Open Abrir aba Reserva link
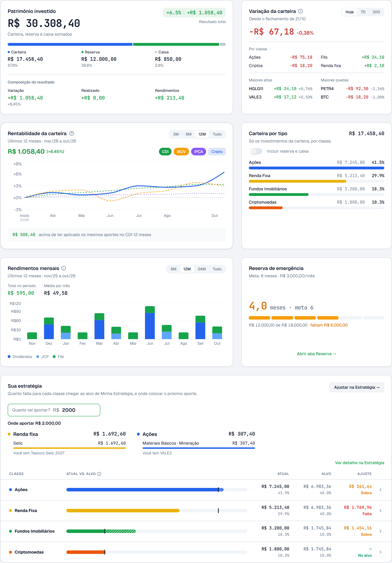Viewport: 392px width, 563px height. pos(316,354)
